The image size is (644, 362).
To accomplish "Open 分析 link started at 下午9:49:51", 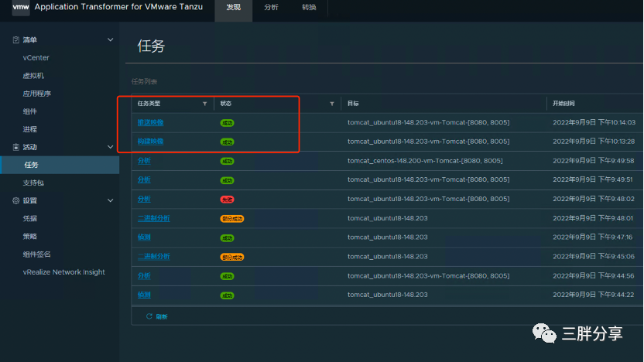I will [144, 179].
